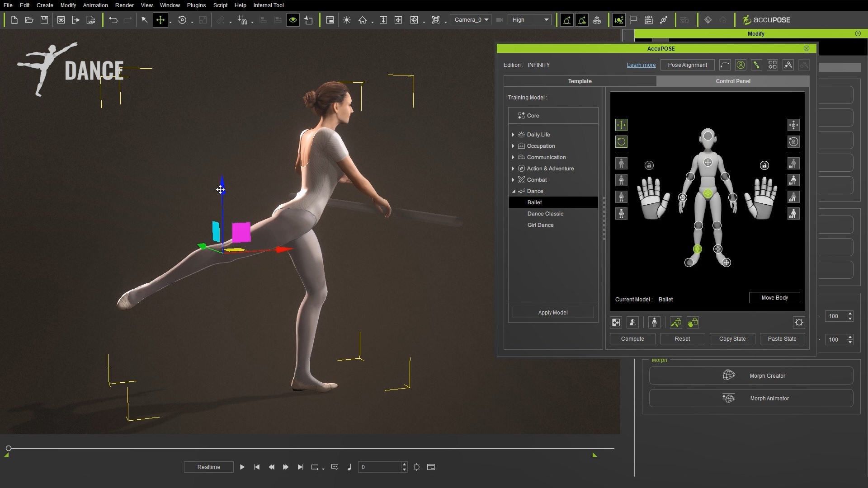868x488 pixels.
Task: Click the Export icon with arrow
Action: pyautogui.click(x=76, y=20)
